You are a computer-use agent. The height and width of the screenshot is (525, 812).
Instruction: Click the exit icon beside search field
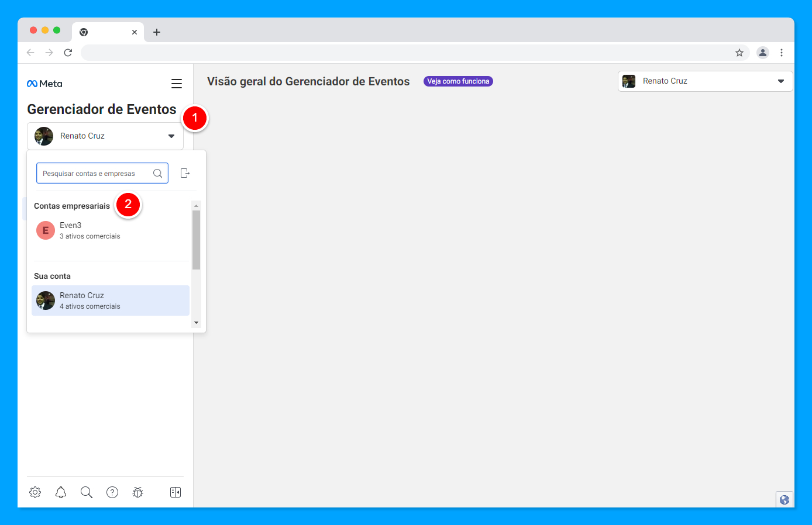(x=185, y=173)
